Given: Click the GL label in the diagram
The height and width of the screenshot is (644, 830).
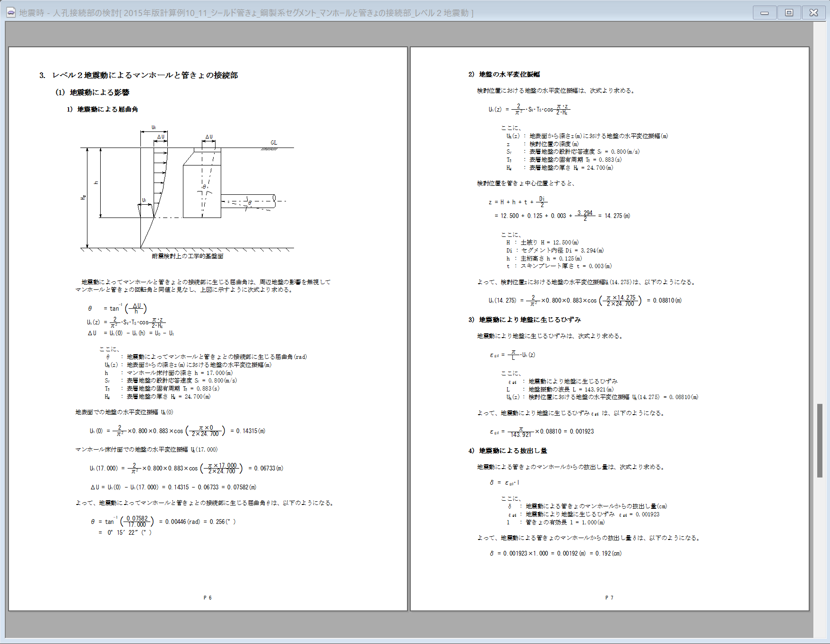Looking at the screenshot, I should click(x=274, y=142).
